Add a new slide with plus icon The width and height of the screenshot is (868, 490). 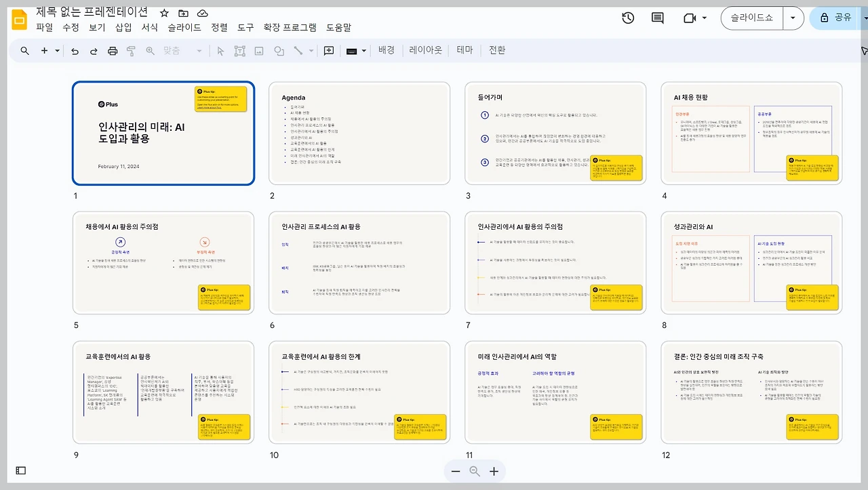(45, 51)
